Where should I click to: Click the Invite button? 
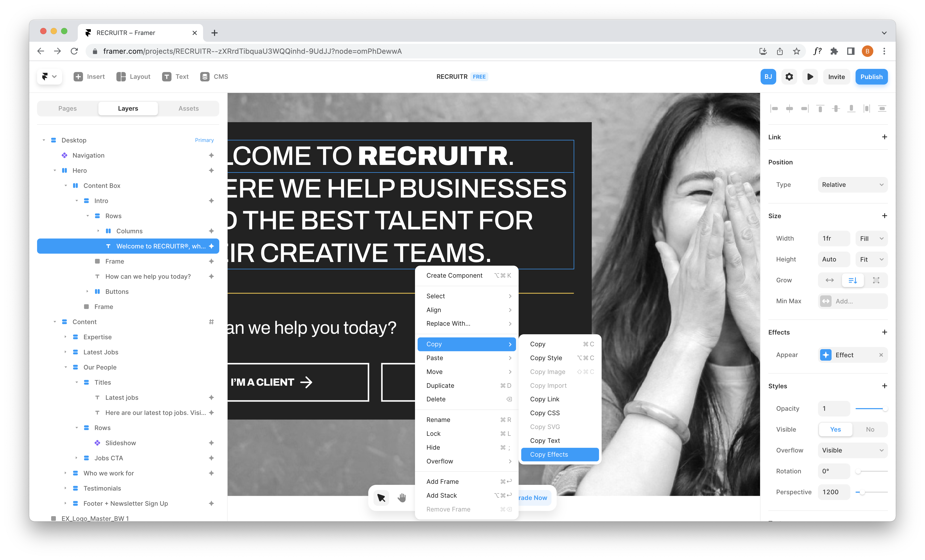[x=837, y=76]
